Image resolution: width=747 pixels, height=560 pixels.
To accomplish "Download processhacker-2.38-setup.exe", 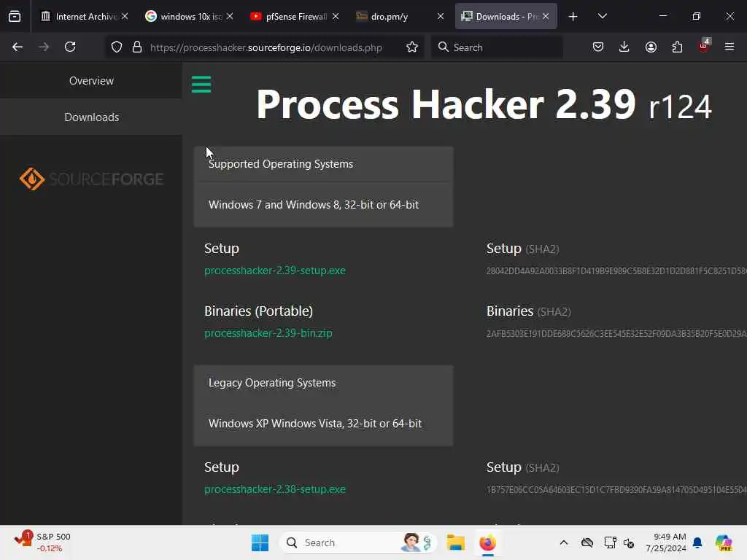I will pyautogui.click(x=275, y=489).
